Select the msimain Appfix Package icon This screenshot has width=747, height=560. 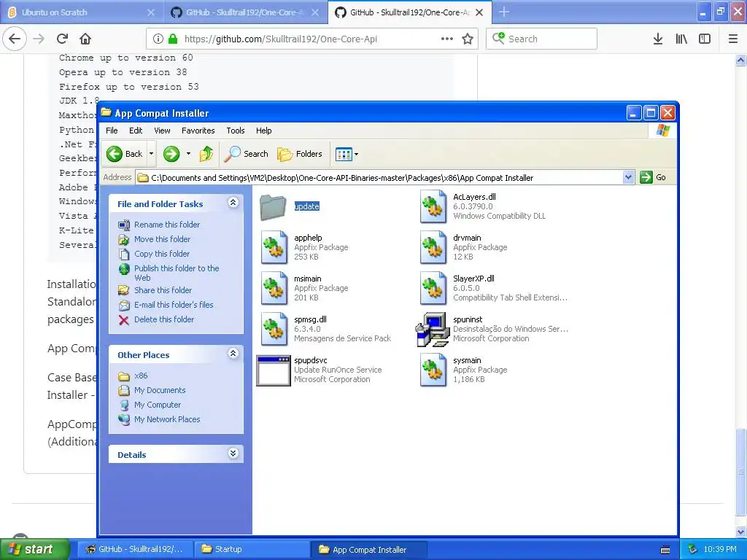[274, 288]
